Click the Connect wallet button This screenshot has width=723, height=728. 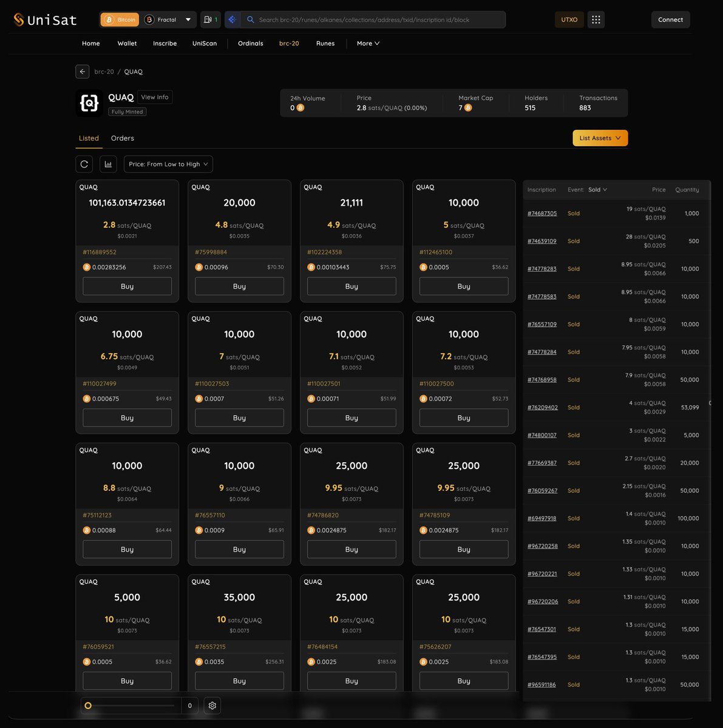[670, 19]
